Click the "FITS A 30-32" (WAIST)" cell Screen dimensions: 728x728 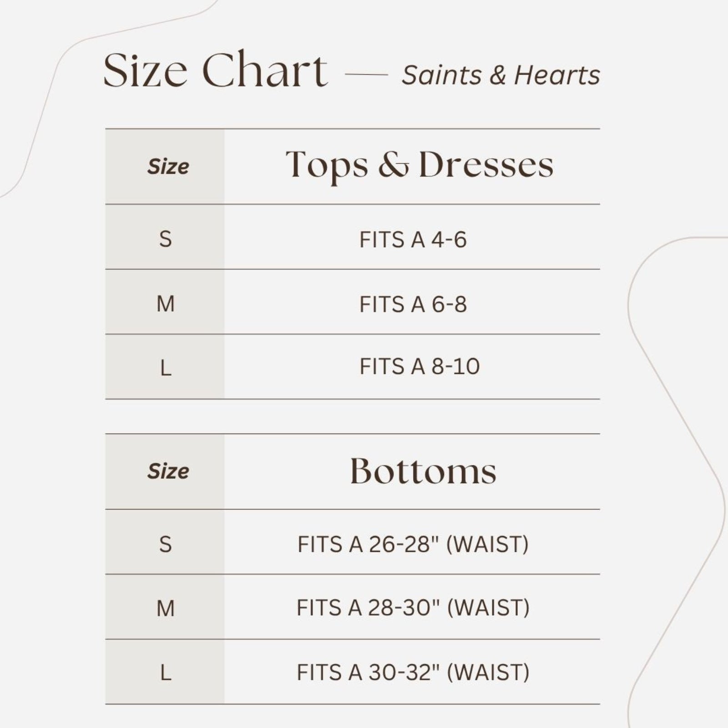pos(413,672)
